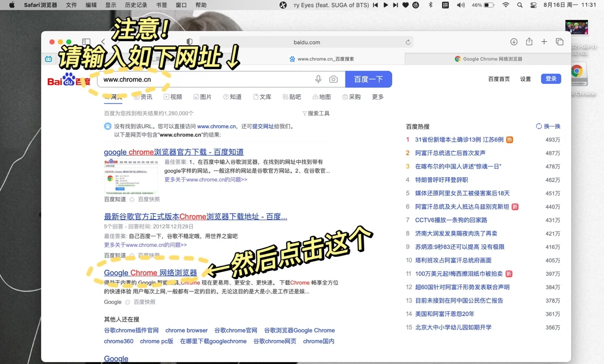Open related search 谷歌chrome插件官网
Screen dimensions: 604x364
(x=131, y=330)
